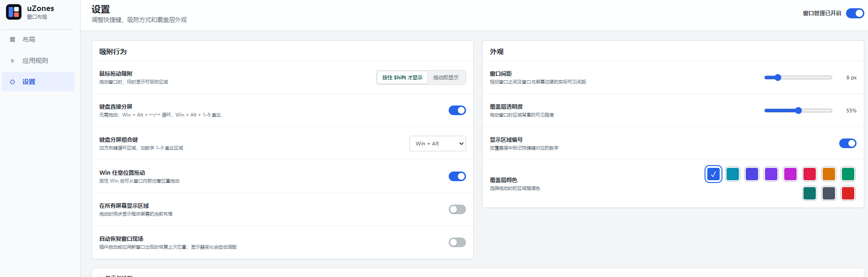Select the 按住 Shift 才显示 option
The image size is (868, 277).
pos(402,78)
